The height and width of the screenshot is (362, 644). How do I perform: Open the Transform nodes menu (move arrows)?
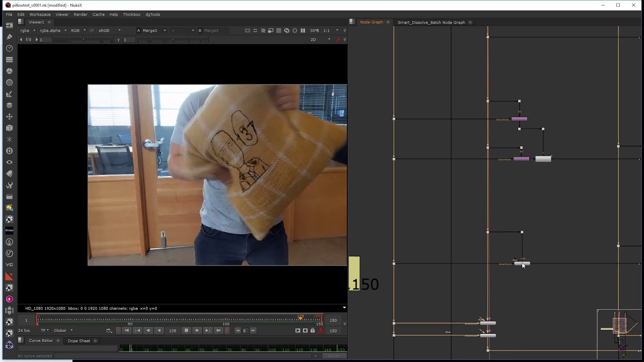pos(9,117)
